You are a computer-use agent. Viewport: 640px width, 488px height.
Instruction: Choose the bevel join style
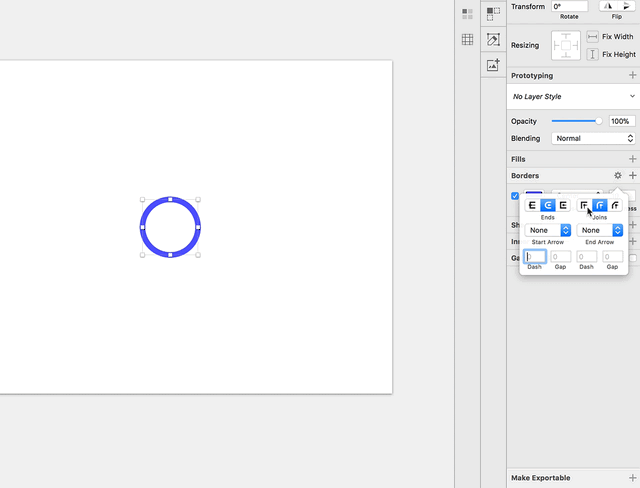click(615, 205)
